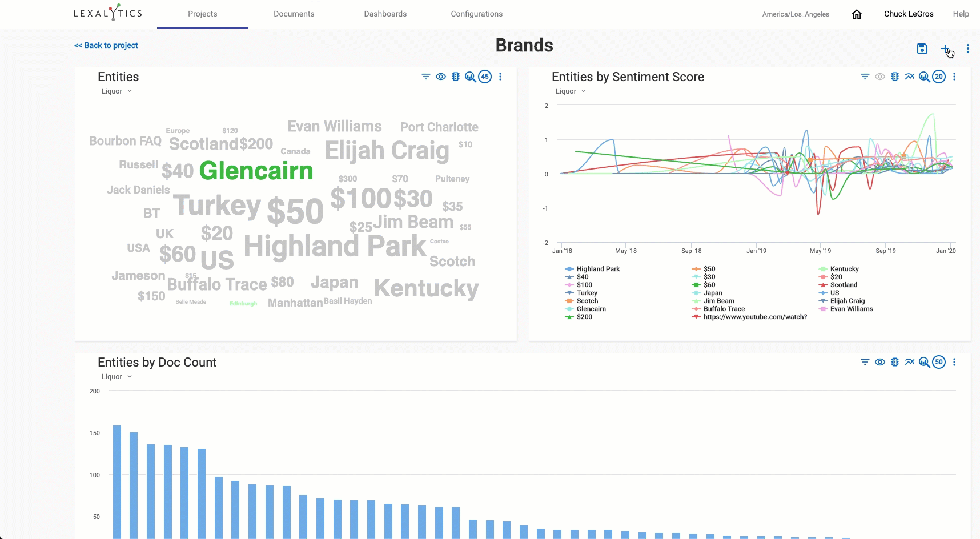Switch to the Projects tab
The height and width of the screenshot is (539, 980).
click(203, 14)
